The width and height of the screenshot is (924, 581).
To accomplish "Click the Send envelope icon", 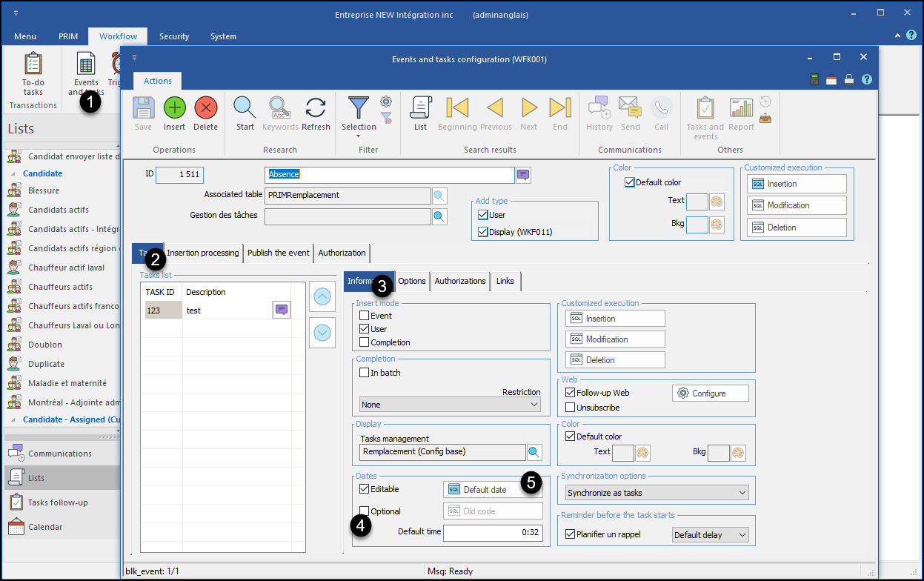I will click(x=630, y=108).
